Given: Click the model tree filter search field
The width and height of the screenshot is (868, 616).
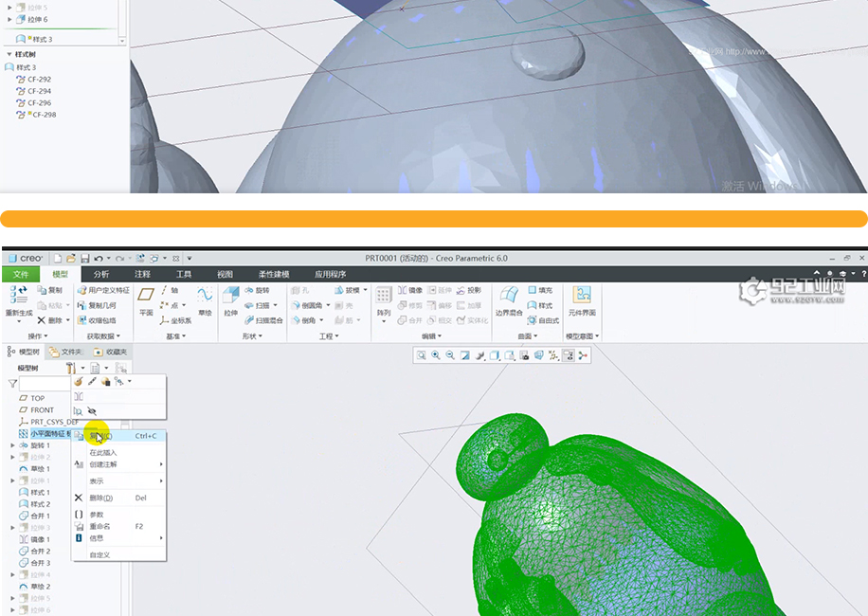Looking at the screenshot, I should pos(45,383).
